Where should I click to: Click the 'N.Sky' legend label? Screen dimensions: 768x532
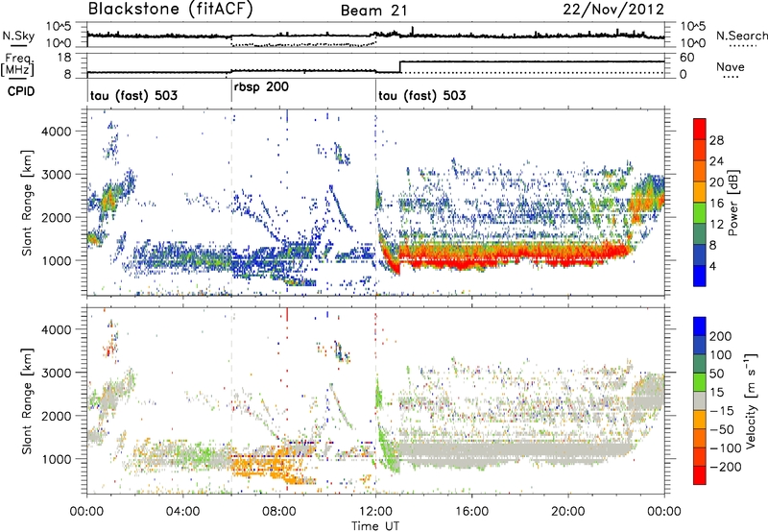point(18,36)
